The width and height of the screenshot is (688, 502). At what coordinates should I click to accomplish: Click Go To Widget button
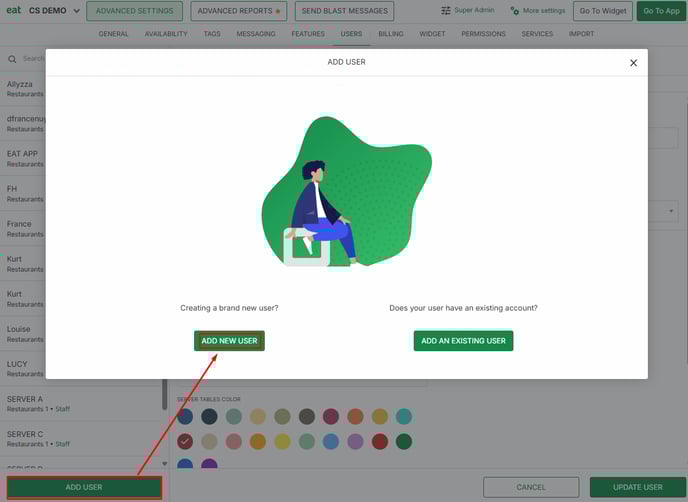[x=602, y=11]
